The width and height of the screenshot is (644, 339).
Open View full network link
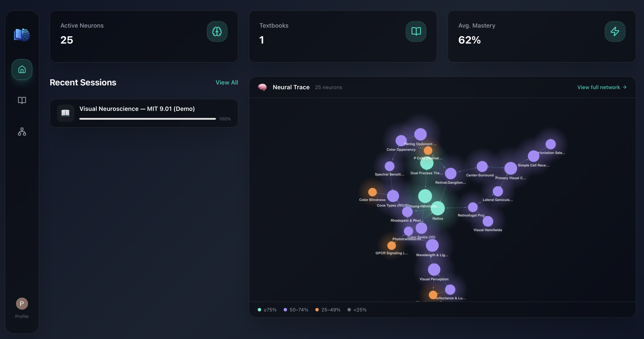tap(602, 87)
